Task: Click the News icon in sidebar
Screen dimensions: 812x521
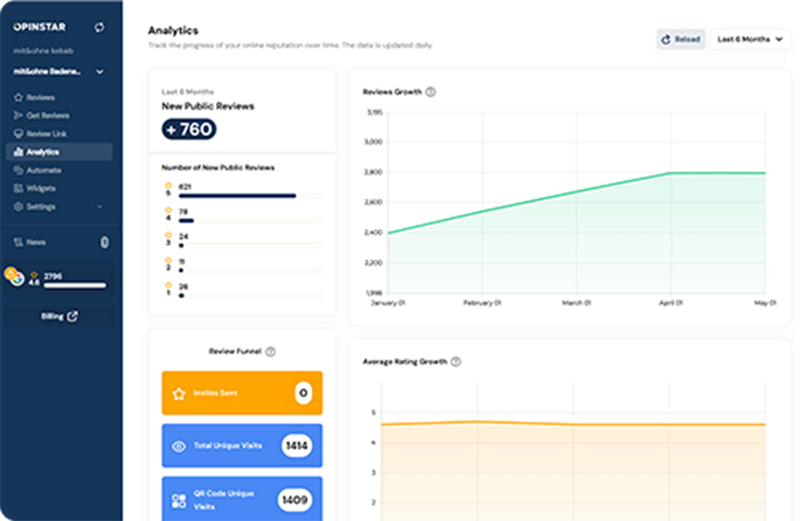Action: [x=18, y=242]
